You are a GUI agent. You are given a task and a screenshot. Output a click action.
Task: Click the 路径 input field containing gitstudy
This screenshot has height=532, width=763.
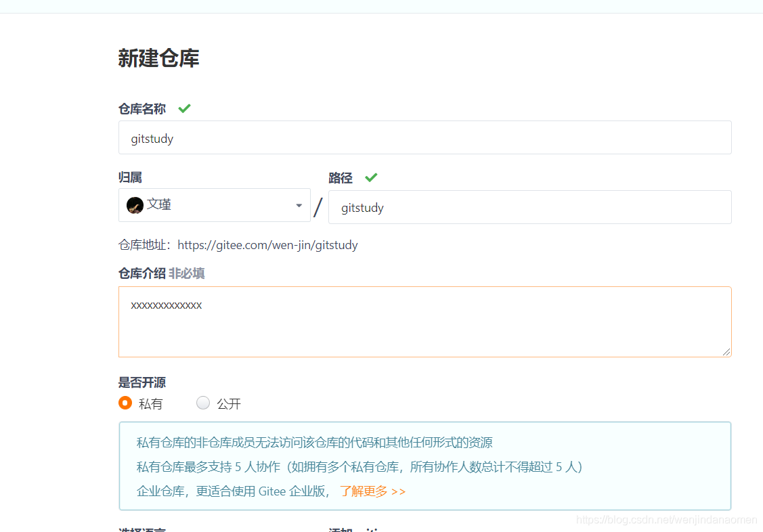coord(530,207)
